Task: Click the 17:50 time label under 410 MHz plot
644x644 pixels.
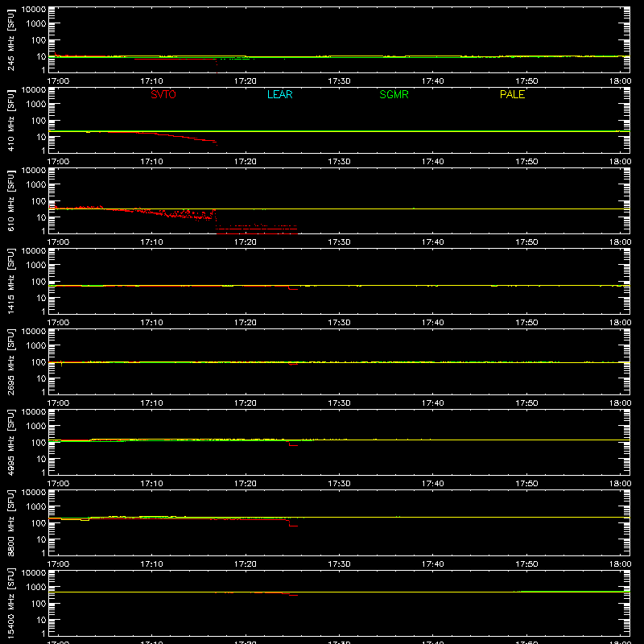Action: [x=526, y=162]
